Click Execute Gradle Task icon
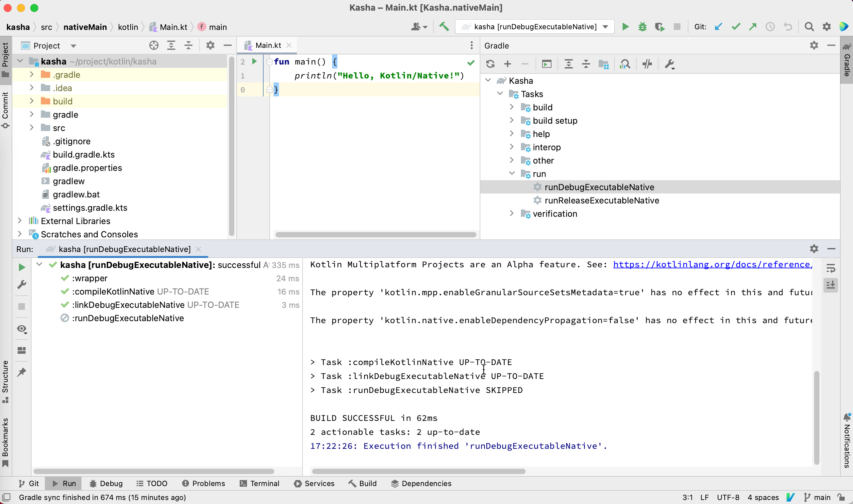Image resolution: width=853 pixels, height=504 pixels. [547, 64]
